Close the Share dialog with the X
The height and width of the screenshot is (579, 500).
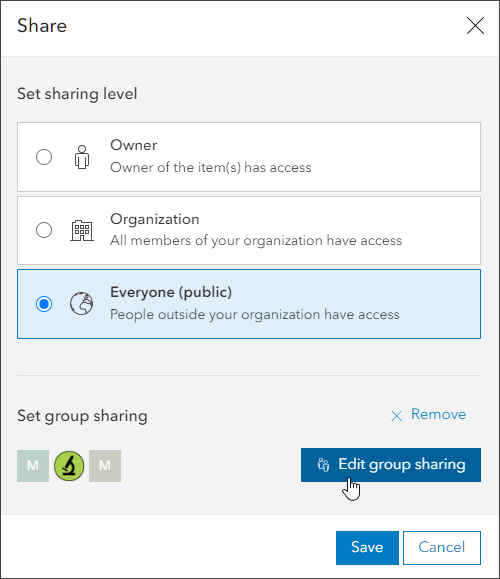tap(475, 26)
